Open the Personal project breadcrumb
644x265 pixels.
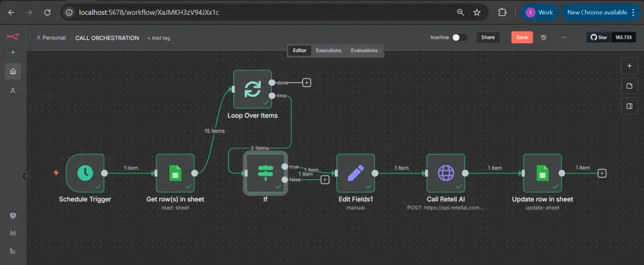pos(51,38)
